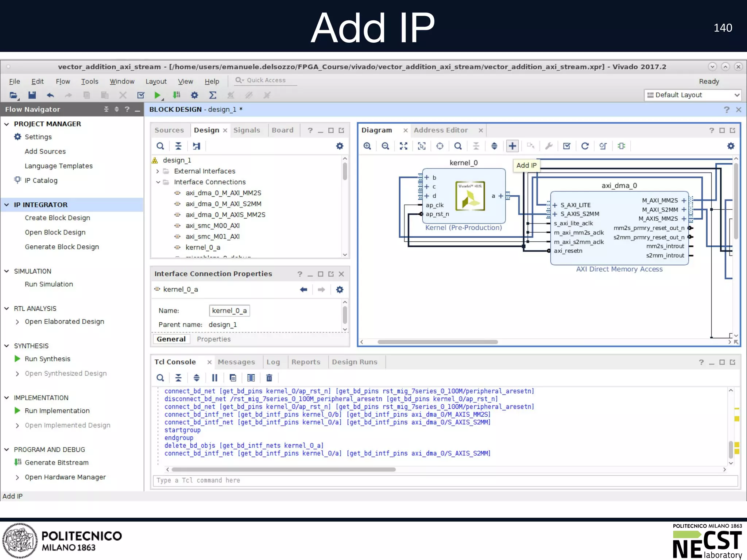This screenshot has height=560, width=747.
Task: Select axi_smc_M00_AXI connection
Action: tap(213, 226)
